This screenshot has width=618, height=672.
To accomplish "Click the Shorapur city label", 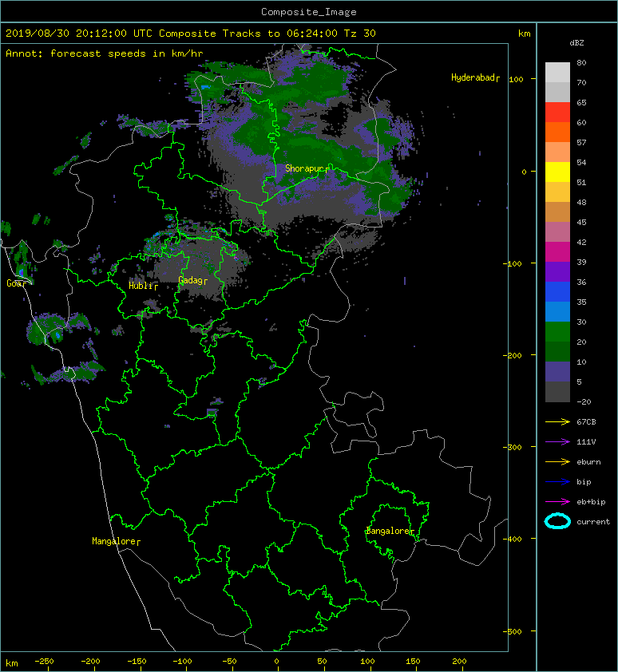I will [304, 169].
